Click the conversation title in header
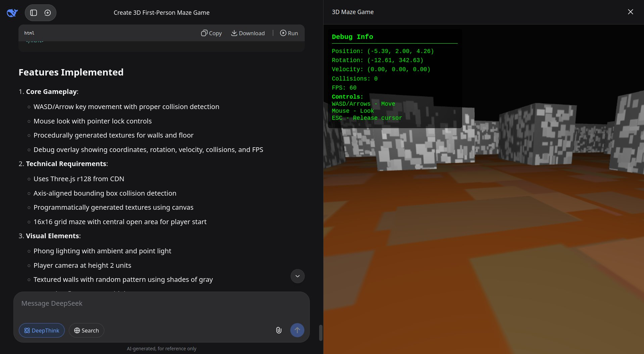Viewport: 644px width, 354px height. [x=161, y=13]
